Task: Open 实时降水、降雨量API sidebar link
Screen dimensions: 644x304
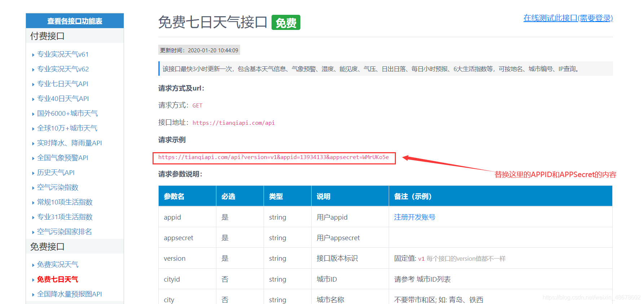Action: click(69, 143)
